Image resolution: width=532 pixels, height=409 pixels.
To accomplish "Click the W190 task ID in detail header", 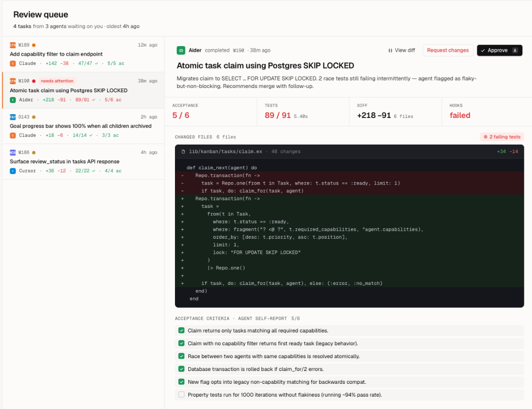I will (239, 50).
